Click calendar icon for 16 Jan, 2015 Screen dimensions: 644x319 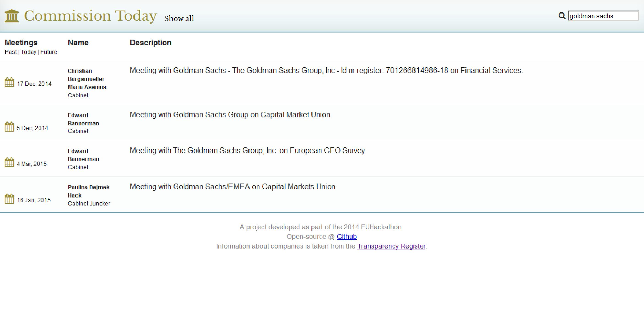point(9,199)
